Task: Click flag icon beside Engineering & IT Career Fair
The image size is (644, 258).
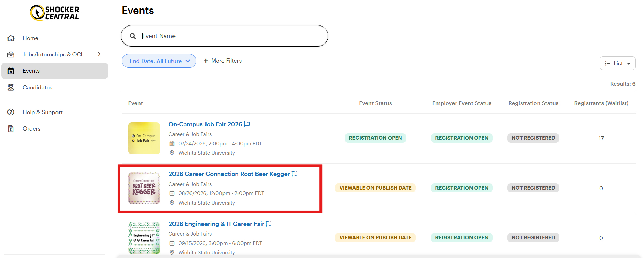Action: 269,224
